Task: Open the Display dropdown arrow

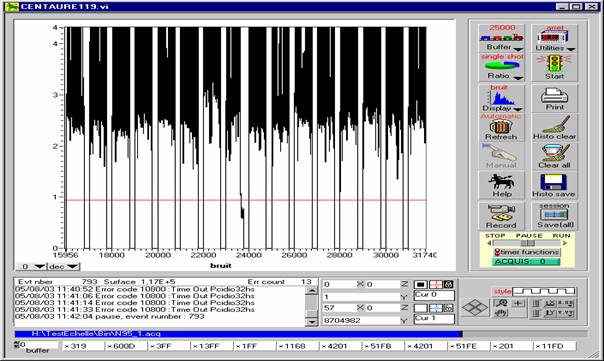Action: pos(518,110)
